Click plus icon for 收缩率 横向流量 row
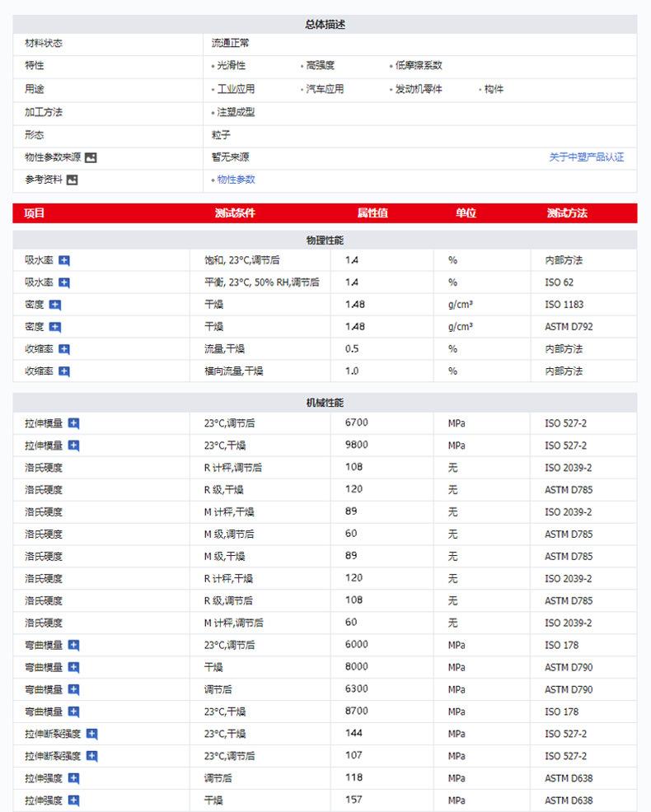The width and height of the screenshot is (651, 812). pyautogui.click(x=64, y=371)
